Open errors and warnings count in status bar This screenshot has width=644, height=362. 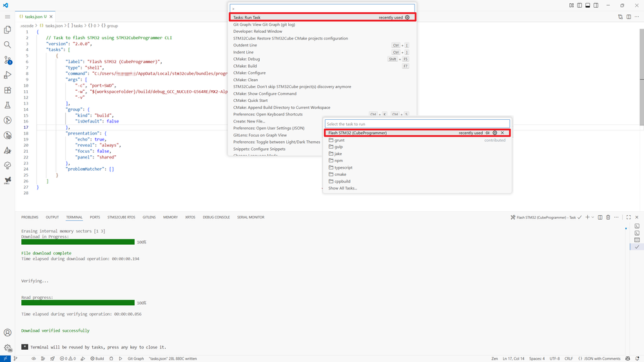click(x=68, y=358)
